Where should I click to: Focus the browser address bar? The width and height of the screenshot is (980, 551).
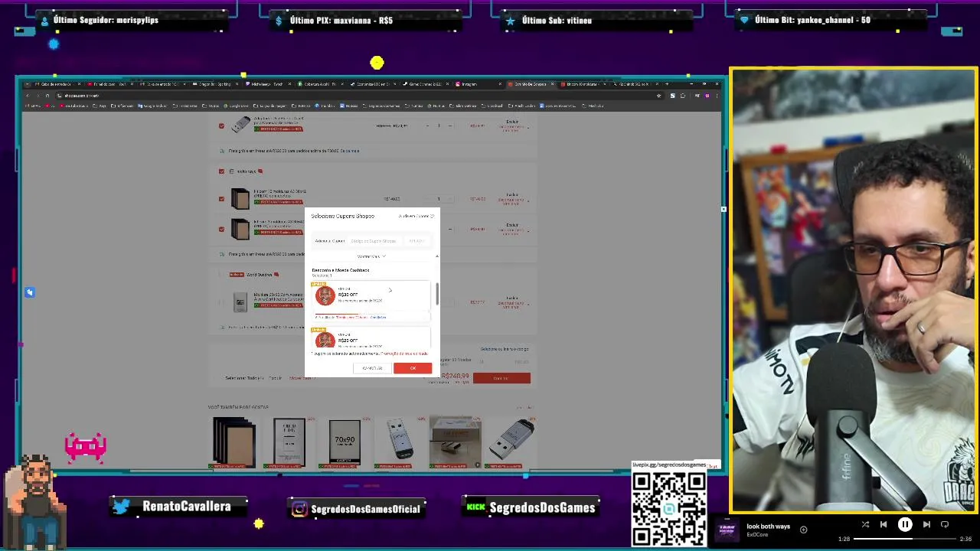(352, 96)
